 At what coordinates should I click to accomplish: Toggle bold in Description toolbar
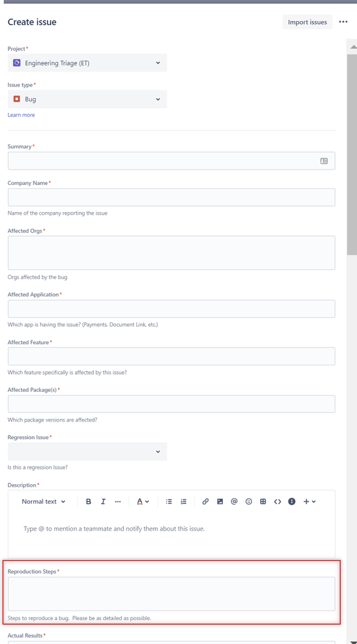[88, 502]
